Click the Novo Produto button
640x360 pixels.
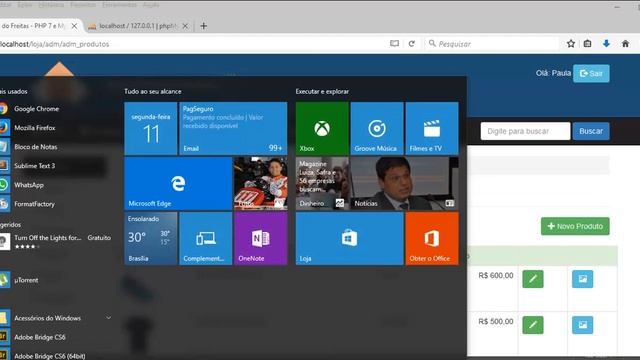[x=575, y=226]
